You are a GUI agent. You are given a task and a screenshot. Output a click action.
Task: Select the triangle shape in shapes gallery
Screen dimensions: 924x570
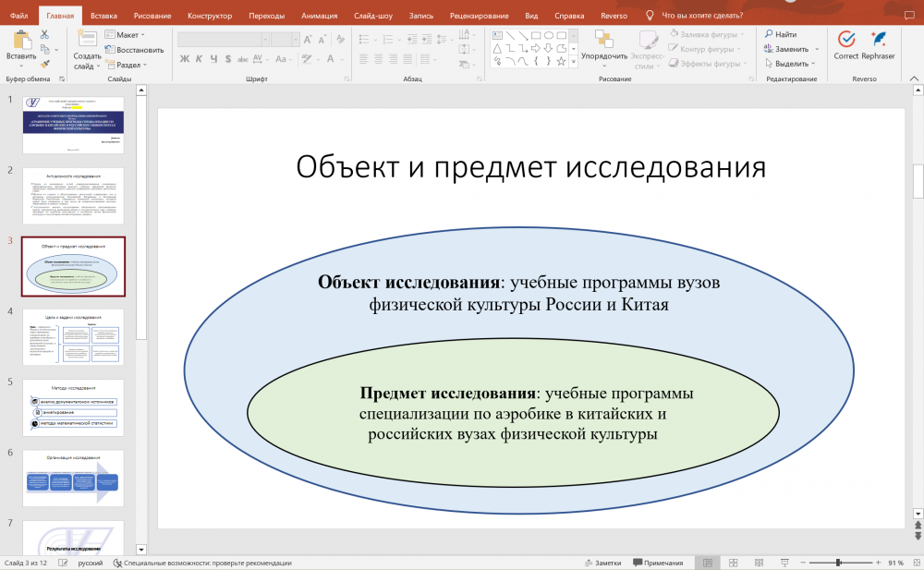pyautogui.click(x=497, y=48)
